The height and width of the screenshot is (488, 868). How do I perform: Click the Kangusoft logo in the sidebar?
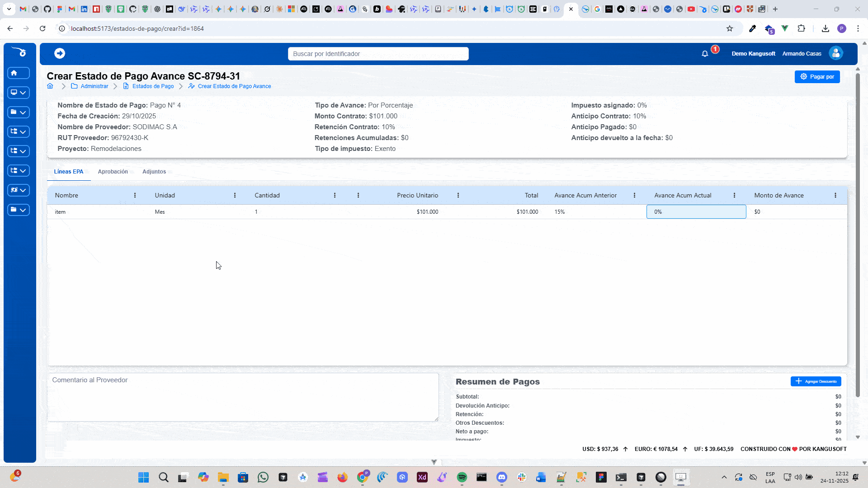coord(19,52)
